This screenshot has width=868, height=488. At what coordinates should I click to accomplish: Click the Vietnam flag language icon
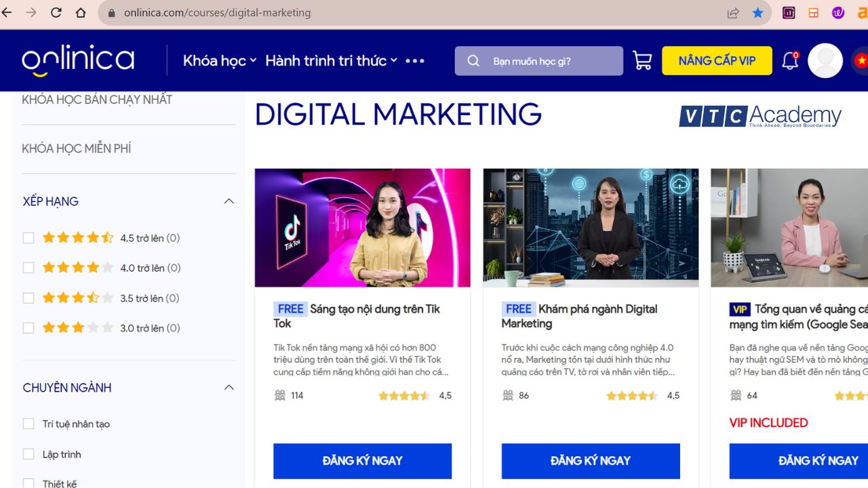[862, 60]
